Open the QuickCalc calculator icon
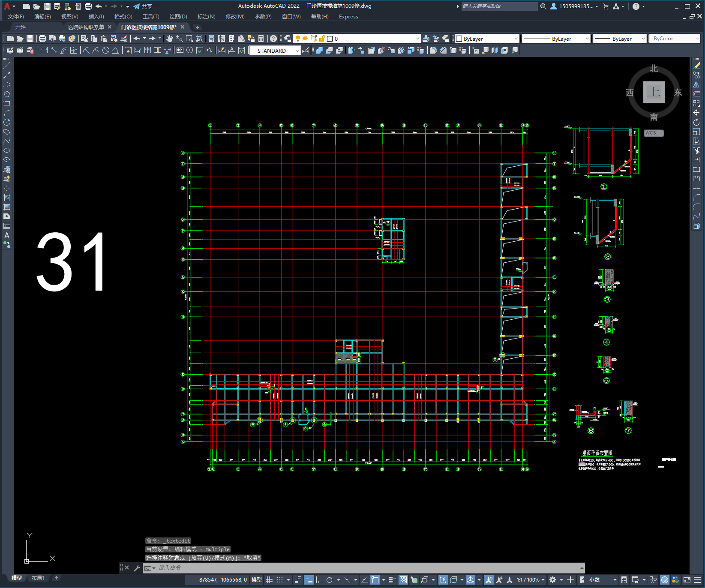The image size is (705, 588). point(261,39)
